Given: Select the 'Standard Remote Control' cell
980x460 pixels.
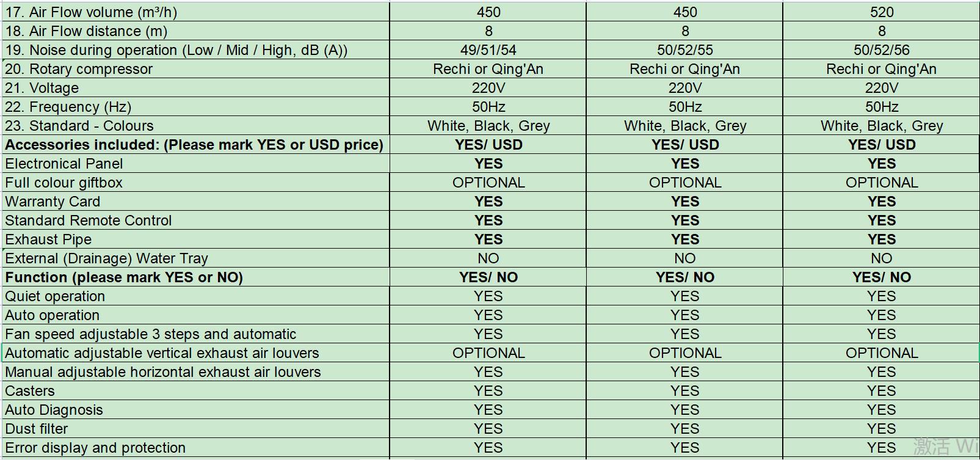Looking at the screenshot, I should pyautogui.click(x=89, y=221).
